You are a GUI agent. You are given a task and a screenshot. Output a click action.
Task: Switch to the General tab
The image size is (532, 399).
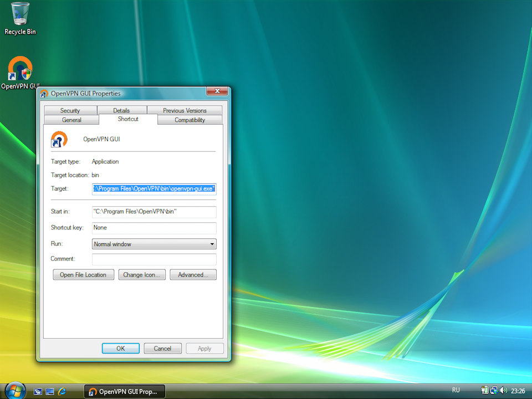coord(71,120)
